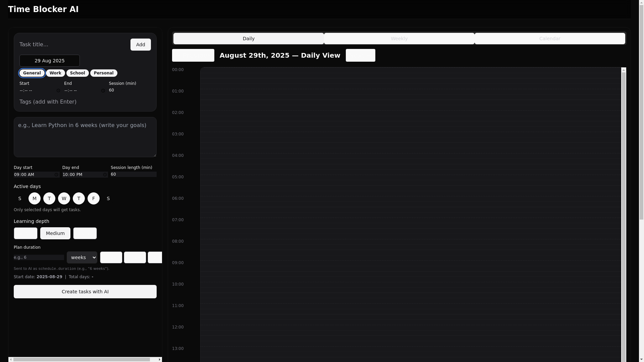This screenshot has width=644, height=362.
Task: Click the task Start time field
Action: (40, 90)
